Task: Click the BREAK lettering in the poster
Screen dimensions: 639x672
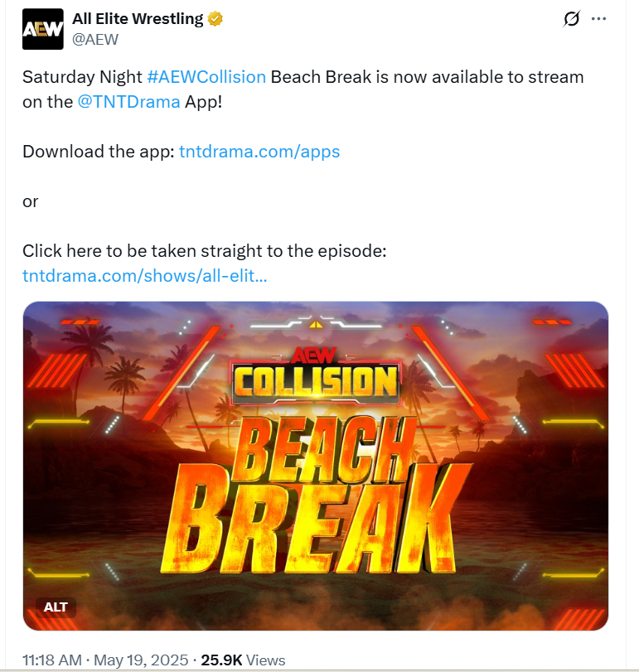Action: tap(317, 519)
